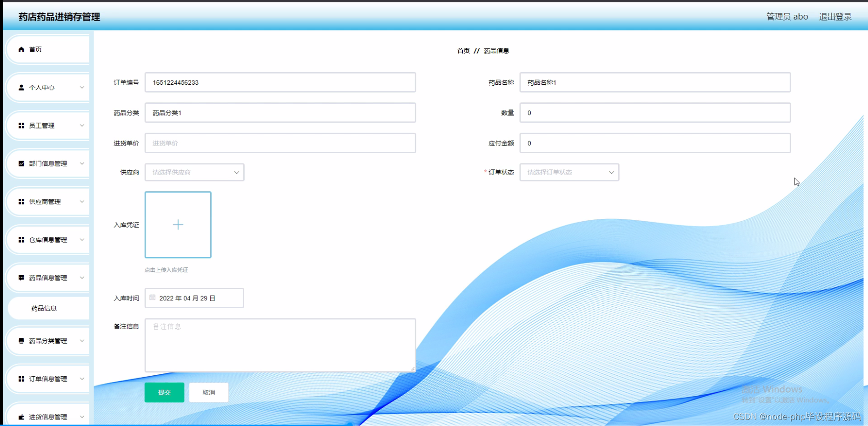Click the 仓库信息管理 icon
The image size is (868, 426).
20,239
